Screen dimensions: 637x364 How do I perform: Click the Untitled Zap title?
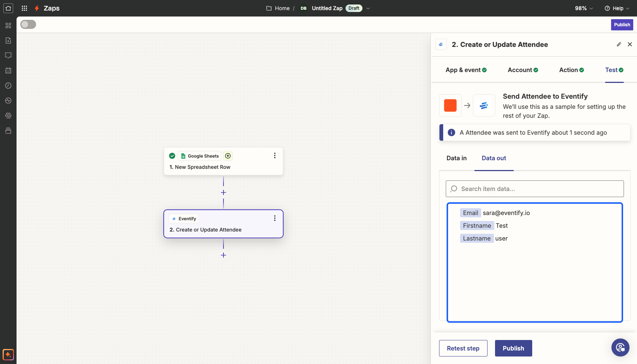click(x=327, y=8)
